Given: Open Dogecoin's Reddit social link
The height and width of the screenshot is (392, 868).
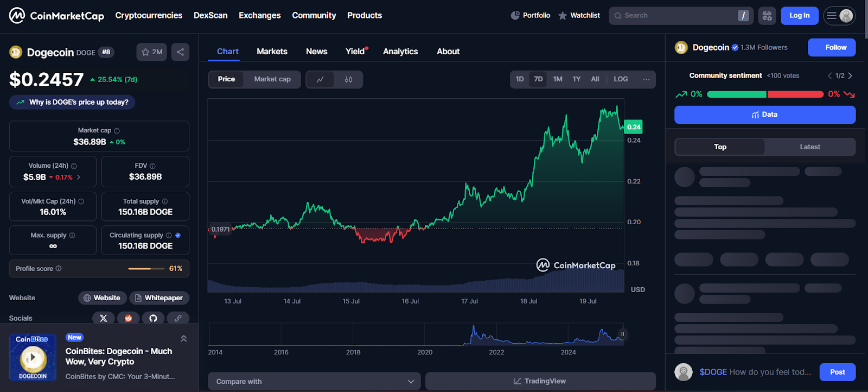Looking at the screenshot, I should click(x=129, y=318).
